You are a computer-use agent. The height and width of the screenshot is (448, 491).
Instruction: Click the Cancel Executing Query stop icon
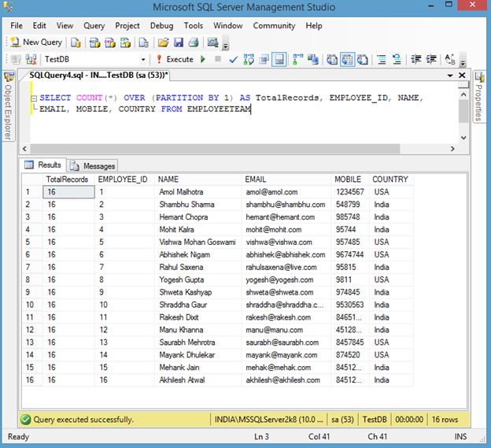pyautogui.click(x=218, y=59)
